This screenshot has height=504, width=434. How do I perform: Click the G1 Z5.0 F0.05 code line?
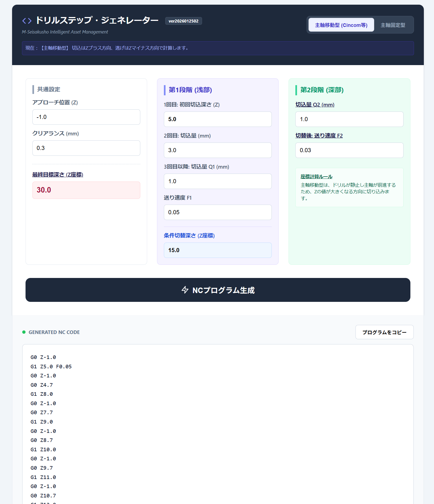coord(51,366)
